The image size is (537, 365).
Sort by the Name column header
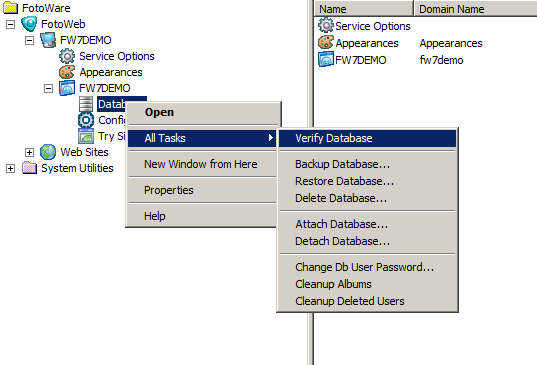[x=364, y=9]
